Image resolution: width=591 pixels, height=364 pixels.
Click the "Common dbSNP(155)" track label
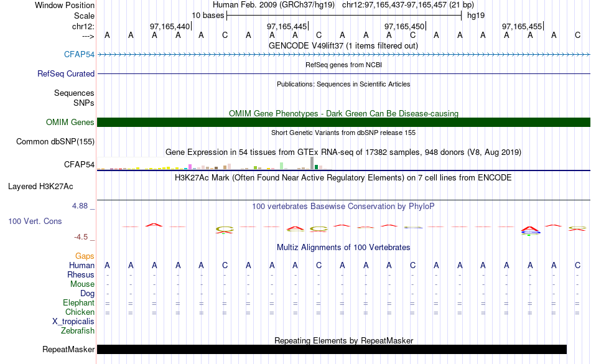pyautogui.click(x=55, y=142)
